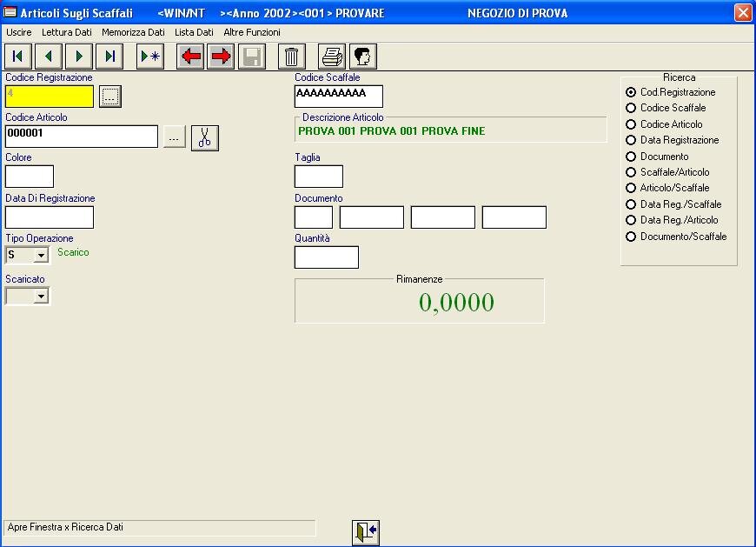The width and height of the screenshot is (756, 547).
Task: Jump to the last record
Action: [x=109, y=57]
